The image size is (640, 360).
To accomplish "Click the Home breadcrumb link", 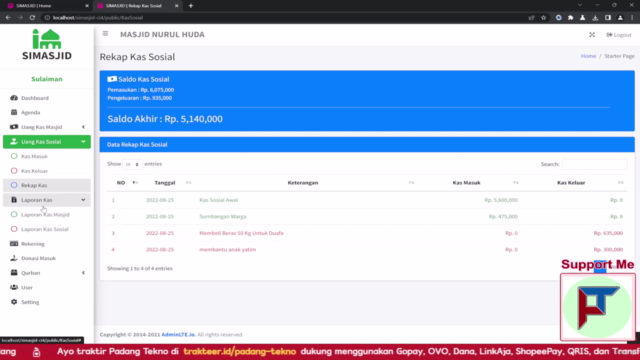I will (x=588, y=56).
